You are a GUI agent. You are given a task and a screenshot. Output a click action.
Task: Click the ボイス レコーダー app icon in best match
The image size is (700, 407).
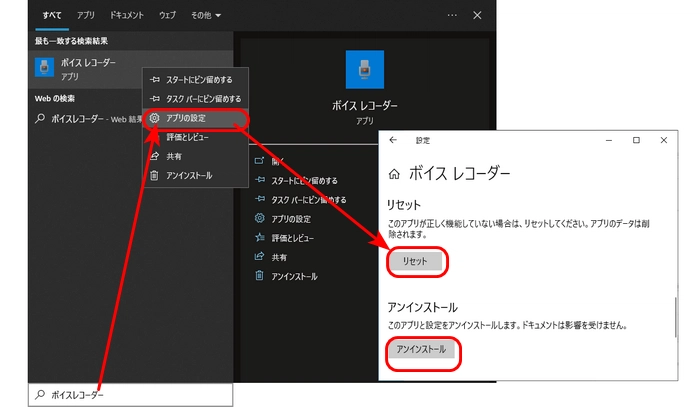45,67
